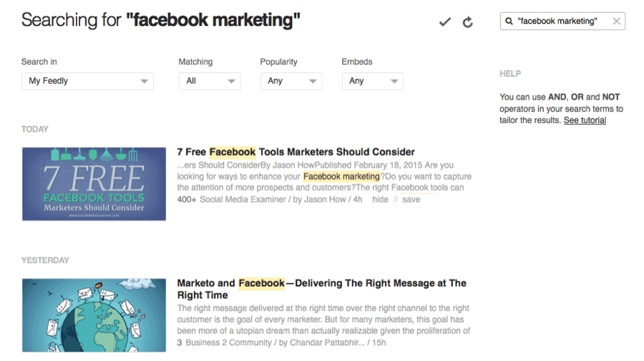
Task: Hide the 7 Free Facebook Tools article
Action: (x=380, y=199)
